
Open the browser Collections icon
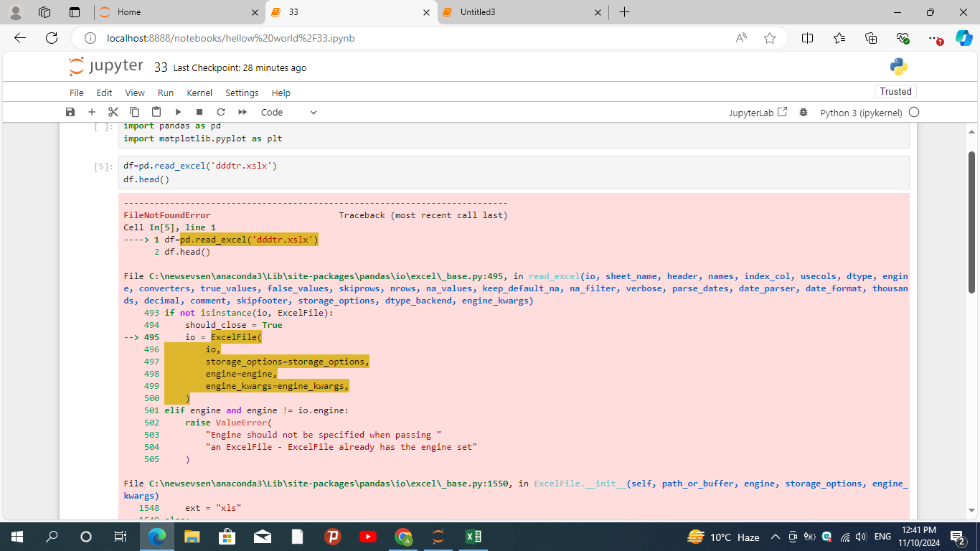click(x=871, y=38)
